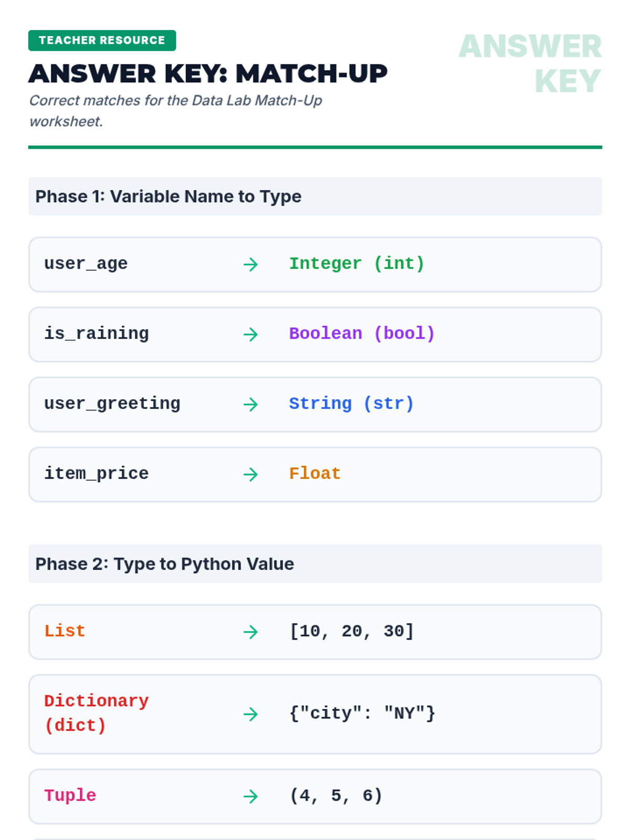Select the String (str) answer text

pos(351,404)
